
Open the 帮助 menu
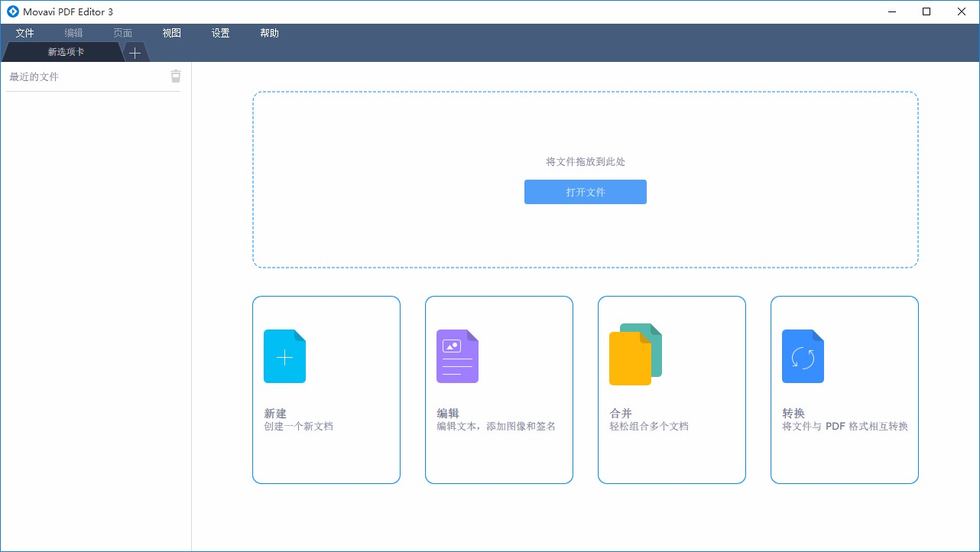click(x=269, y=33)
